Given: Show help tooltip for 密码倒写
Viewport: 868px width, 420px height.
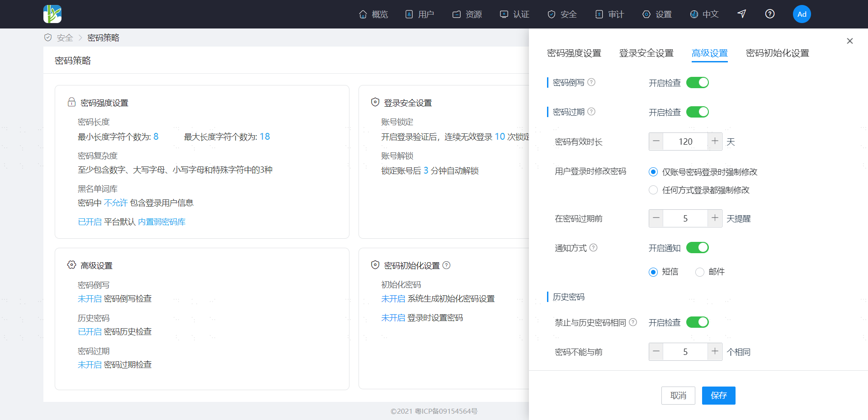Looking at the screenshot, I should [591, 82].
